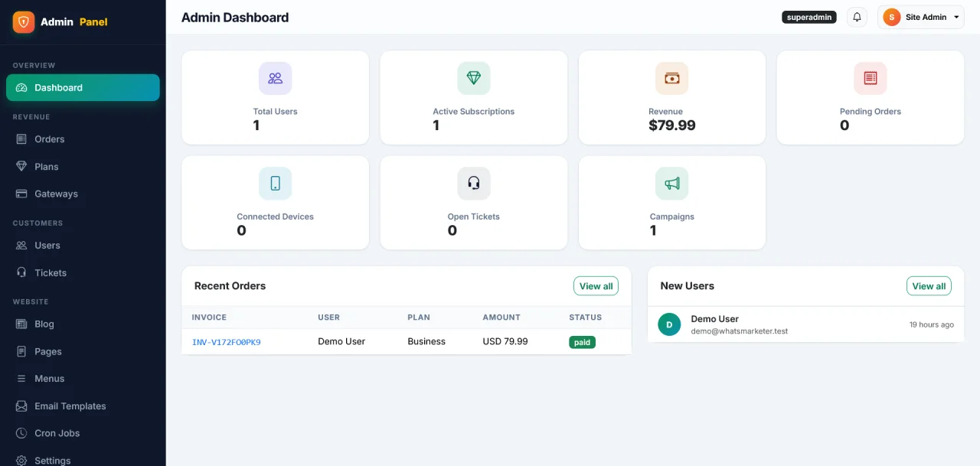Open the Dashboard menu item

(83, 87)
